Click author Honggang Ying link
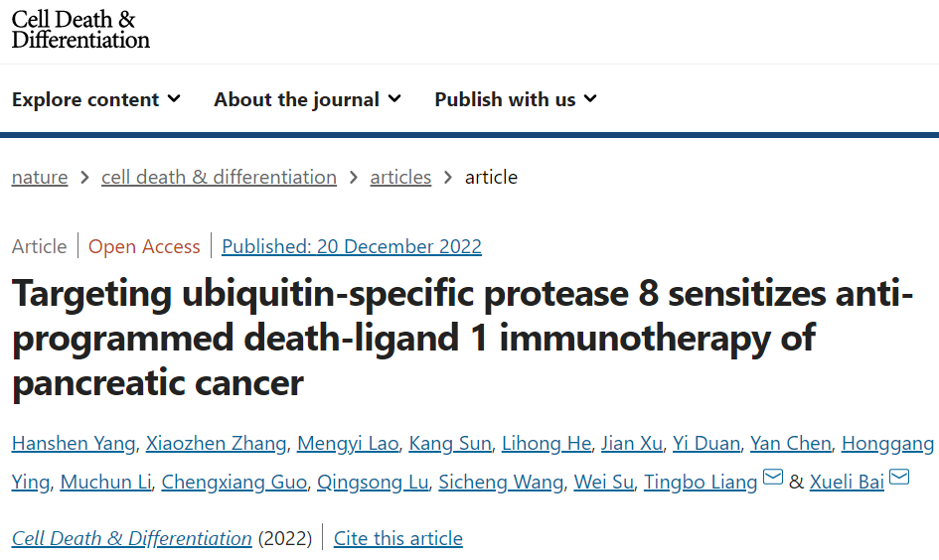The image size is (939, 560). pyautogui.click(x=887, y=443)
